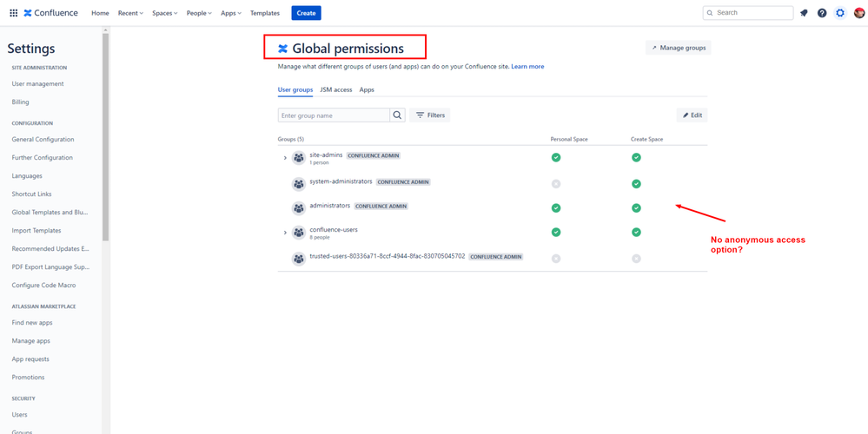Image resolution: width=868 pixels, height=434 pixels.
Task: Click the blue Create button
Action: click(x=306, y=13)
